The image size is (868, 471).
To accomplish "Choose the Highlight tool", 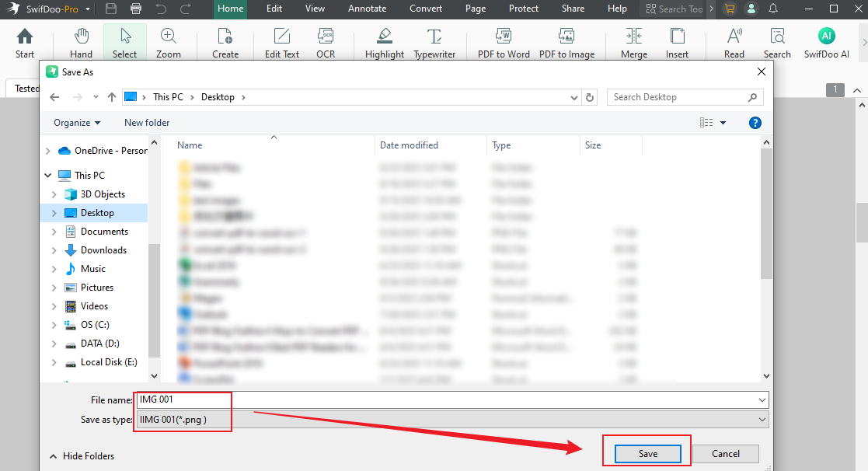I will click(385, 37).
